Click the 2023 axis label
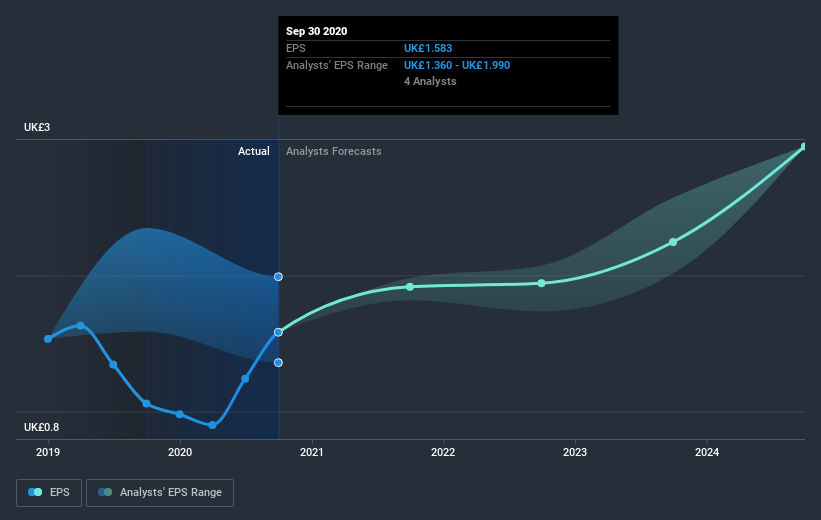The image size is (821, 520). [x=575, y=452]
